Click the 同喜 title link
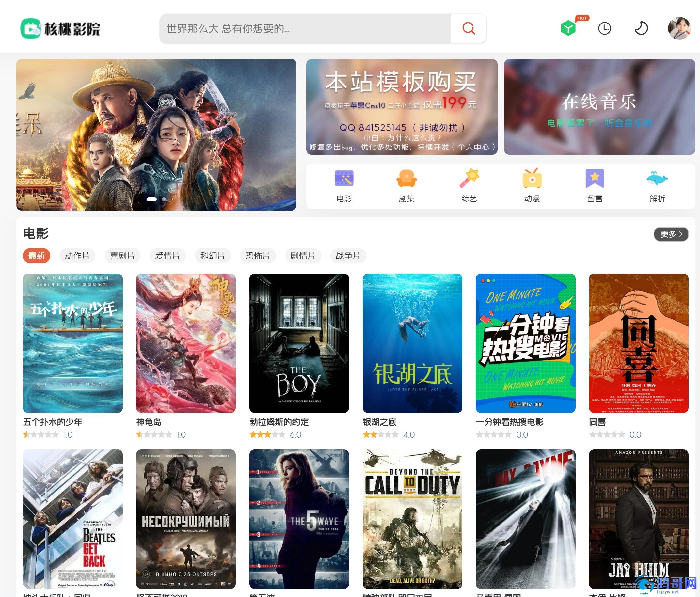Screen dimensions: 700x597 pyautogui.click(x=597, y=422)
